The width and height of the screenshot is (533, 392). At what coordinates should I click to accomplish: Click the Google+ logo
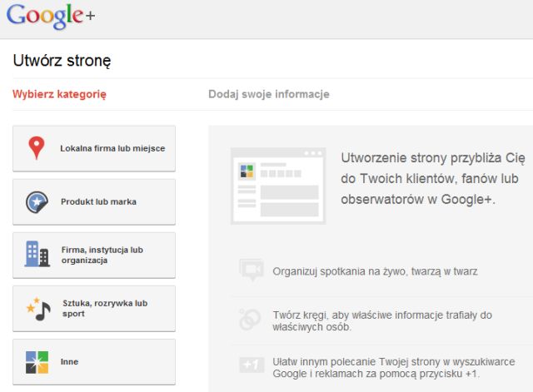pos(51,16)
